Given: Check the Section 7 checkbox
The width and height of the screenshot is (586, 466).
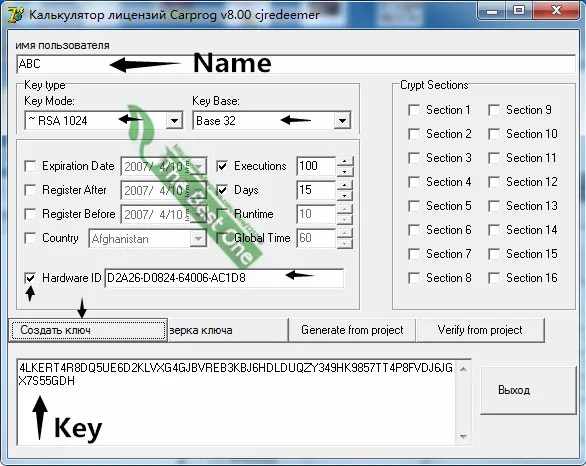Looking at the screenshot, I should coord(414,254).
